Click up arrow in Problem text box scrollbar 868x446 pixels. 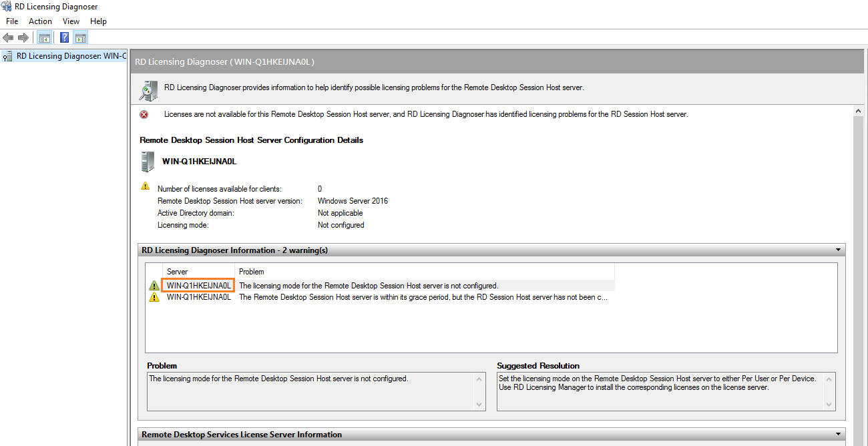(479, 379)
